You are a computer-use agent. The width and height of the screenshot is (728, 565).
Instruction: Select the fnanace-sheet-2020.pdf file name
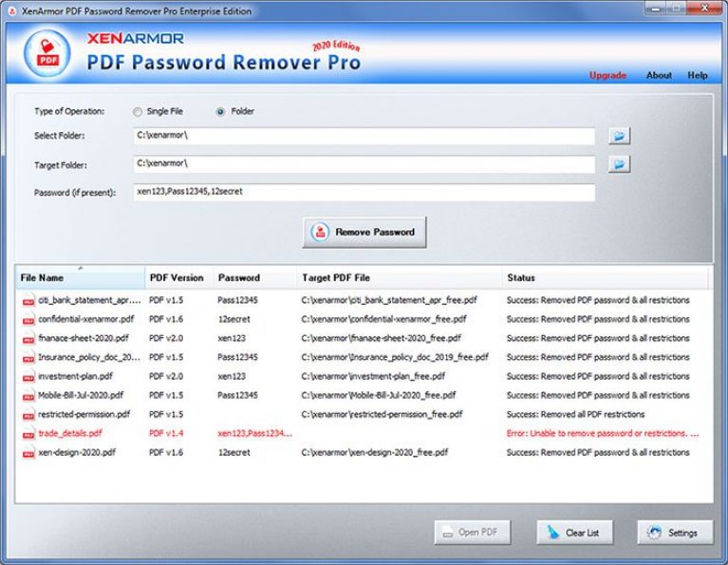coord(84,338)
